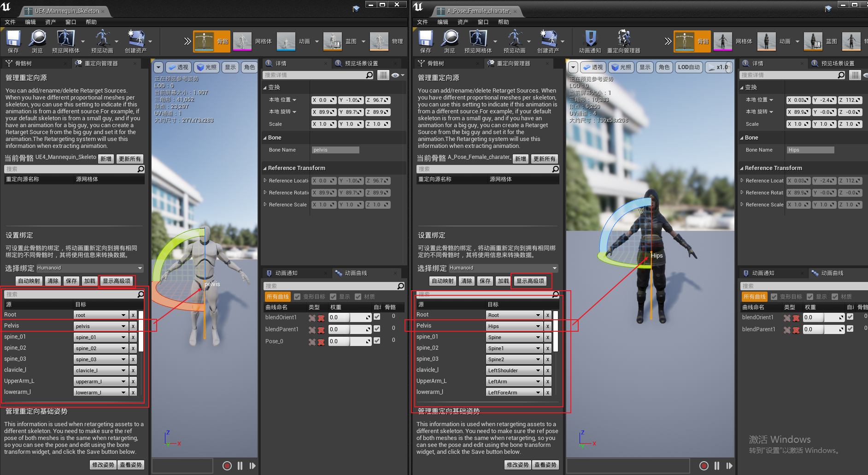
Task: Click blendOrient1 weight slider in left window
Action: point(350,317)
